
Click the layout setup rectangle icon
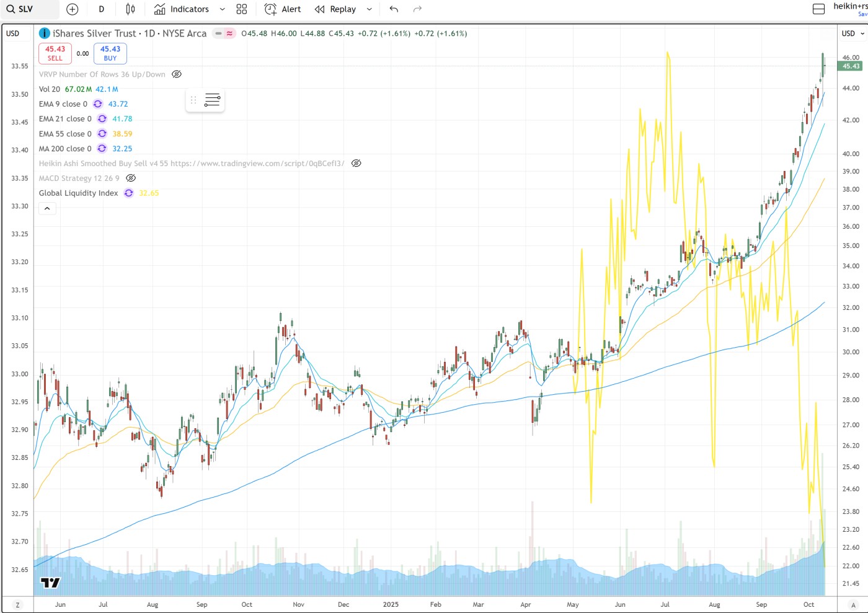[818, 9]
